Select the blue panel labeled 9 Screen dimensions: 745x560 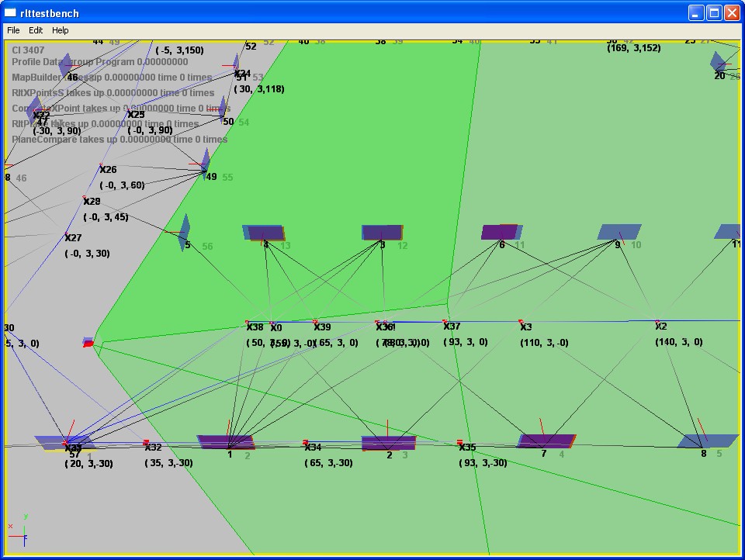click(x=619, y=231)
